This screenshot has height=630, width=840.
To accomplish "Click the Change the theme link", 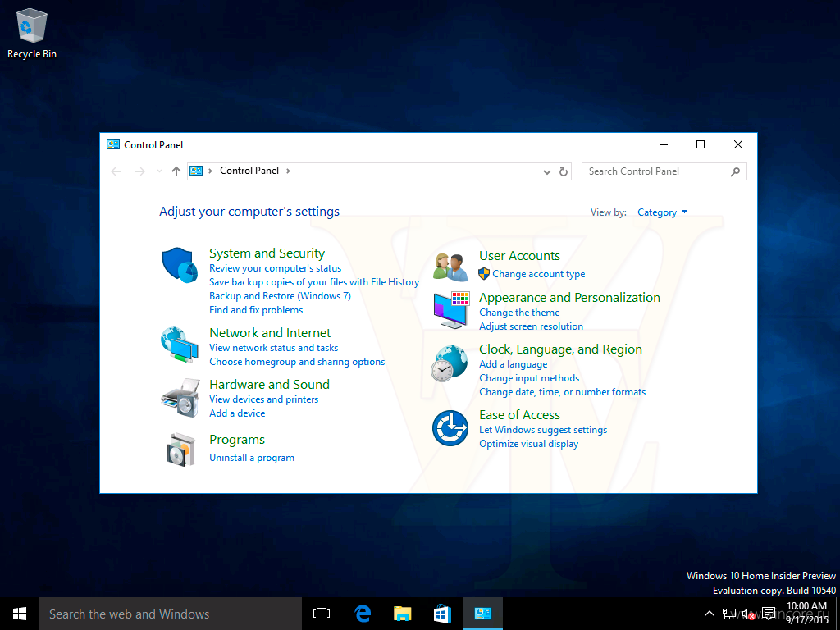I will click(519, 313).
